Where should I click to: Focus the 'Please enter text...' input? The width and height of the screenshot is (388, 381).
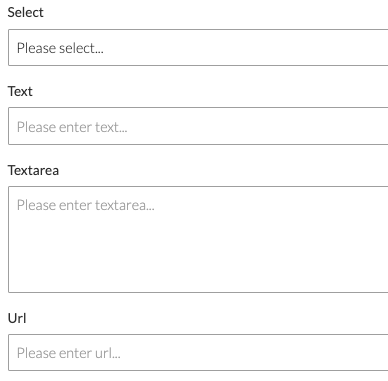pyautogui.click(x=198, y=126)
